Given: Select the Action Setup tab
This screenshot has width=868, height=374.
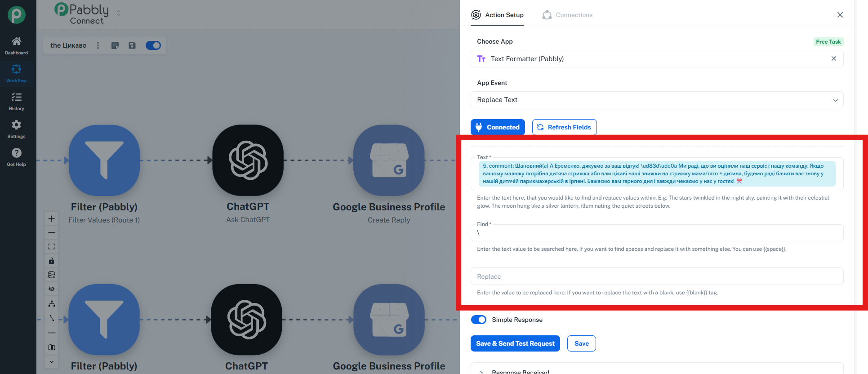Looking at the screenshot, I should click(x=498, y=15).
